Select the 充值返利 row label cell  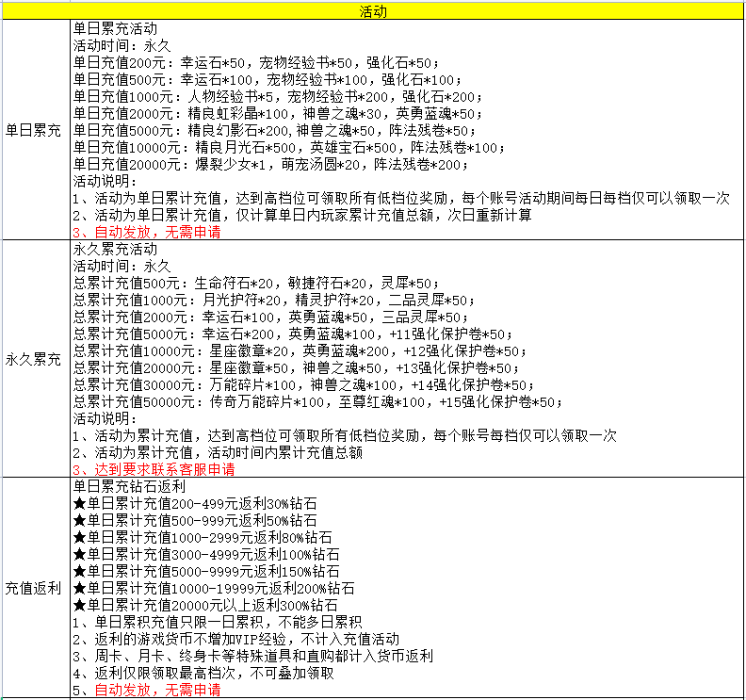point(36,588)
